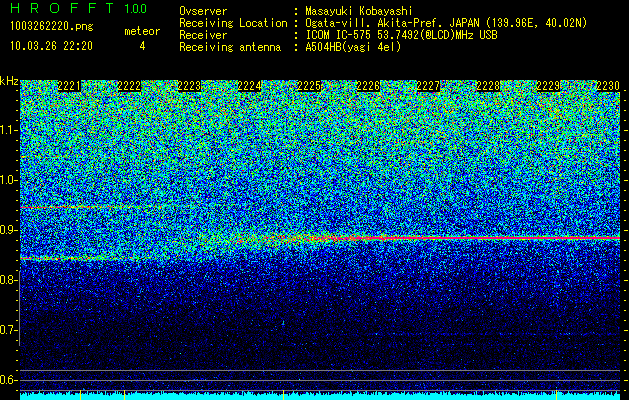Screen dimensions: 629x400
Task: Click the 2226 time marker
Action: pos(368,86)
